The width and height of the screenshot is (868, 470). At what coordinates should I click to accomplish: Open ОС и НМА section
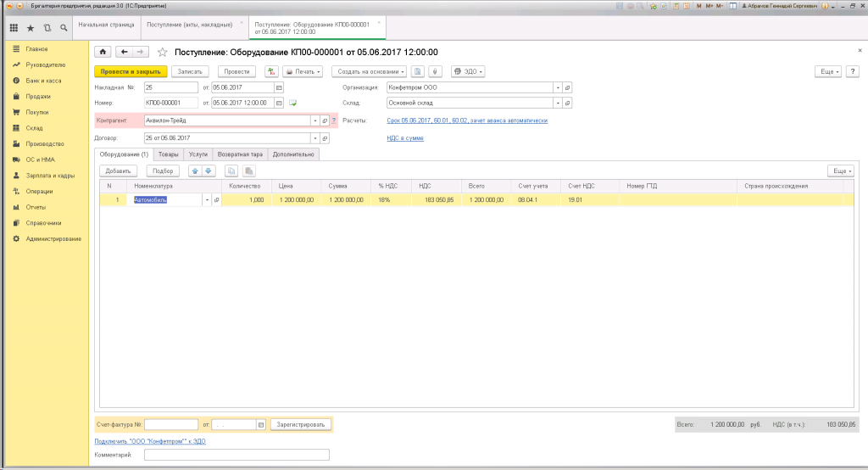pos(41,159)
